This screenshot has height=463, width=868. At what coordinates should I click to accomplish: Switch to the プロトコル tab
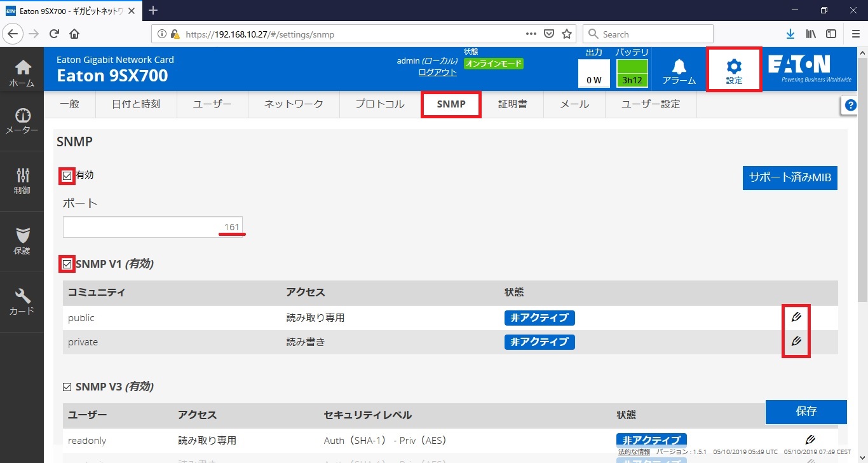coord(380,104)
